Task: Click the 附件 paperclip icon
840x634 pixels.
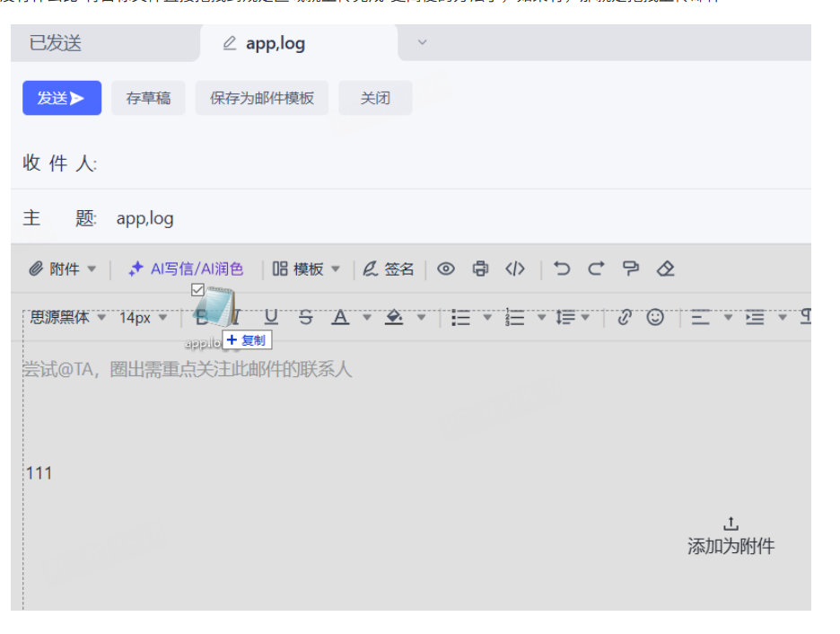Action: [x=36, y=269]
